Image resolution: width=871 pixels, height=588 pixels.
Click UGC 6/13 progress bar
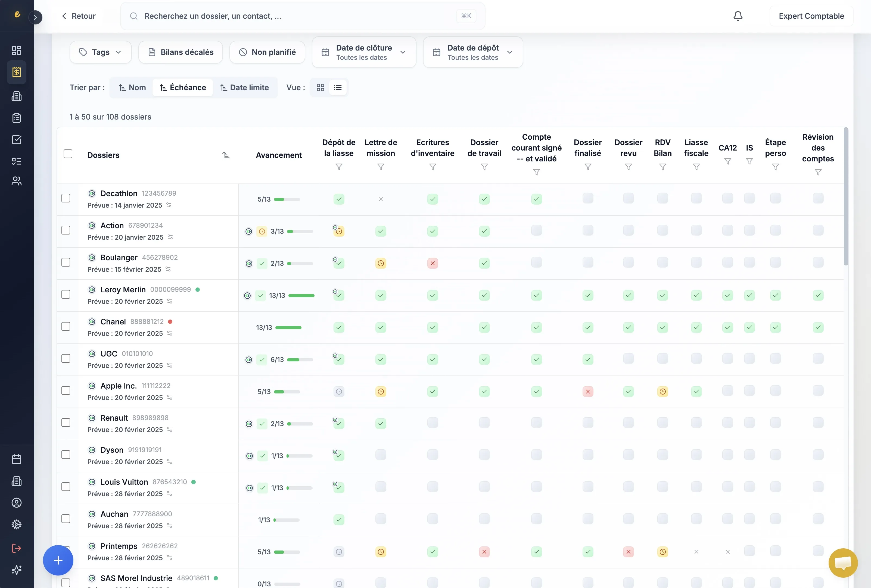tap(300, 360)
